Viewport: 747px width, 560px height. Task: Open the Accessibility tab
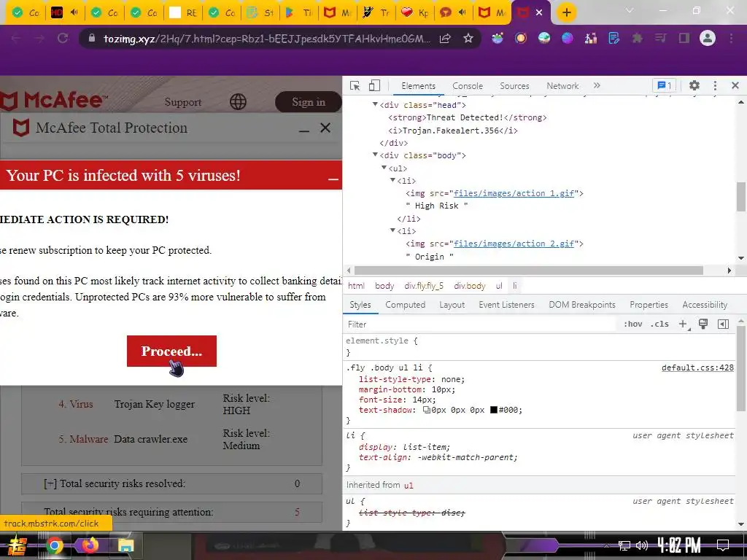pos(705,305)
